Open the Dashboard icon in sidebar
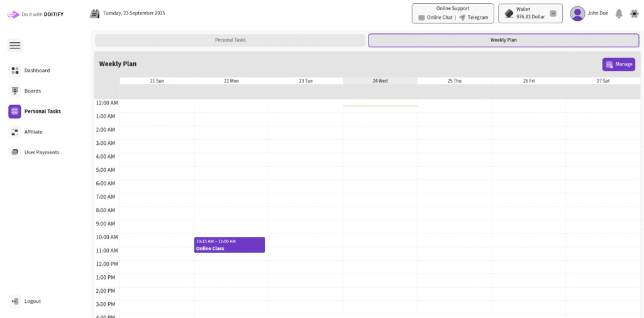Image resolution: width=644 pixels, height=318 pixels. [x=15, y=71]
